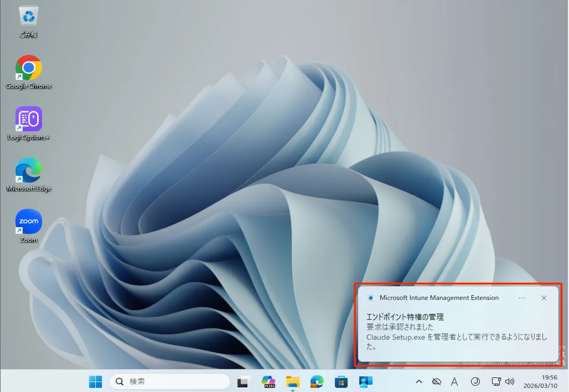The width and height of the screenshot is (569, 392).
Task: Select the Google Chrome desktop shortcut
Action: tap(28, 73)
